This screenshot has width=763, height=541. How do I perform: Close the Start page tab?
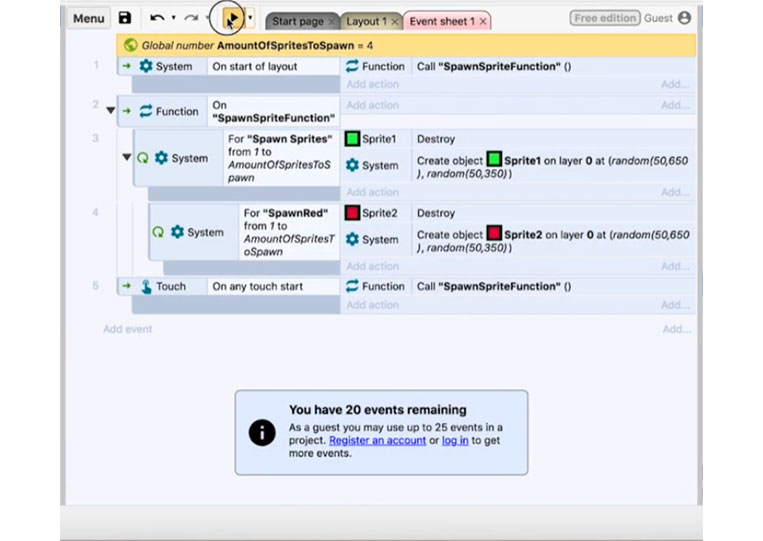coord(332,22)
